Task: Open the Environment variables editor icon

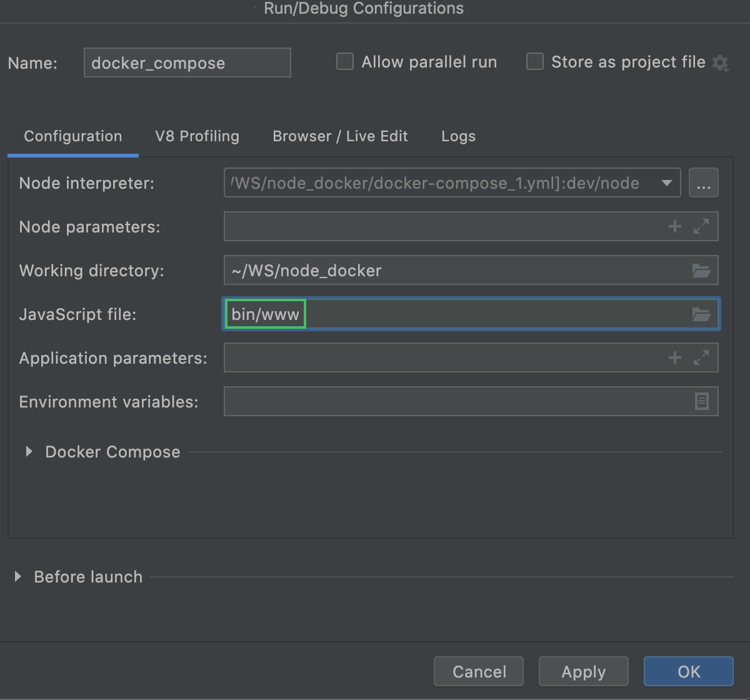Action: [x=701, y=401]
